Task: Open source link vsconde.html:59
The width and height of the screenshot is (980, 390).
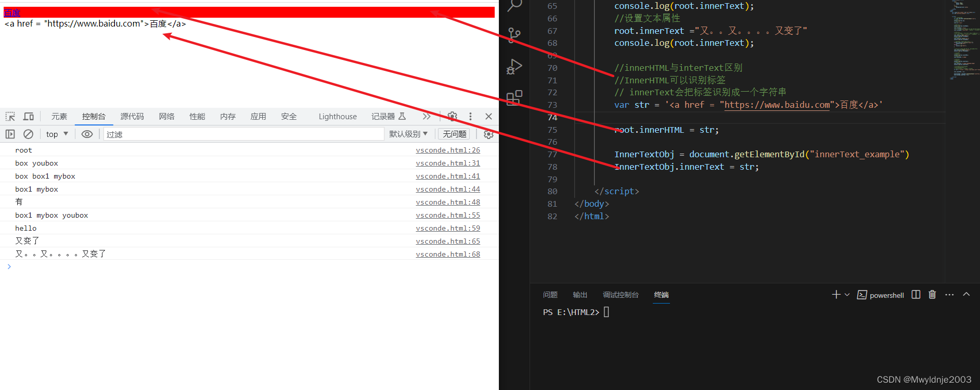Action: pyautogui.click(x=448, y=228)
